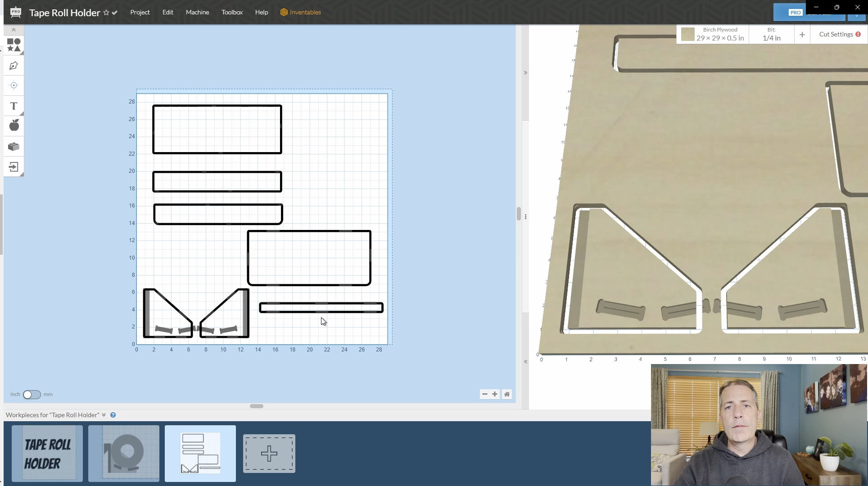The height and width of the screenshot is (486, 868).
Task: Collapse the 3D preview panel with the chevrons
Action: coord(525,72)
